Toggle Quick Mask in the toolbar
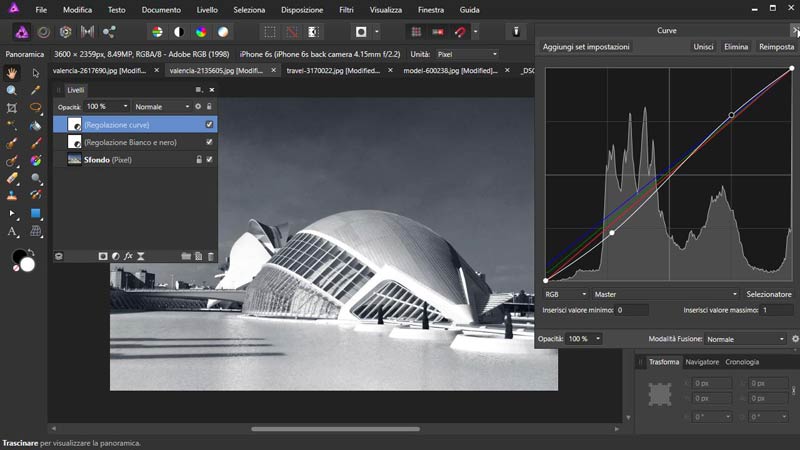 pyautogui.click(x=361, y=32)
